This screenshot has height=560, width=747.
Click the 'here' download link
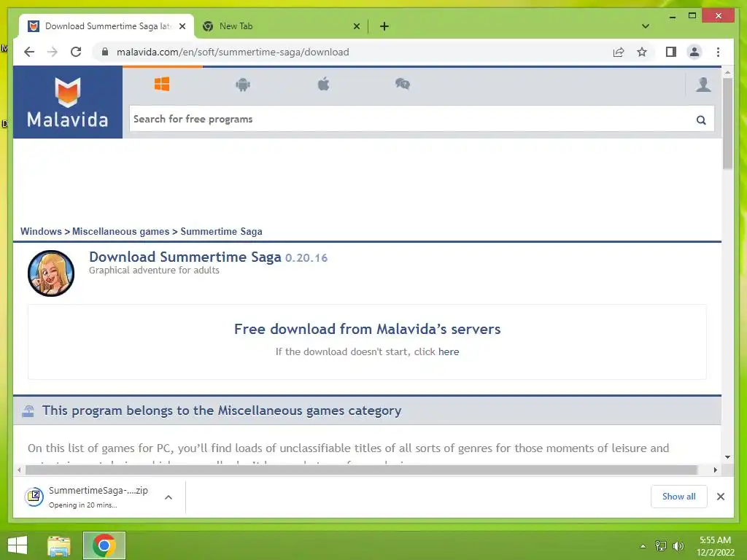(x=449, y=352)
